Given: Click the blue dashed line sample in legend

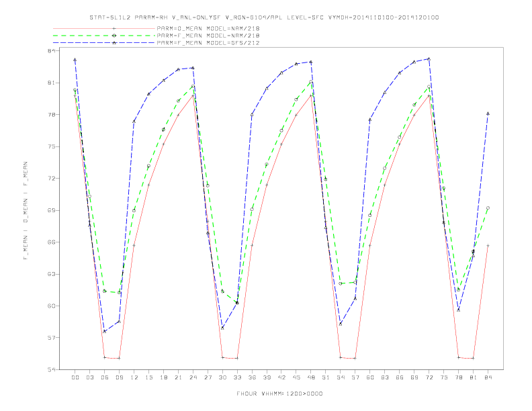Looking at the screenshot, I should click(x=104, y=43).
